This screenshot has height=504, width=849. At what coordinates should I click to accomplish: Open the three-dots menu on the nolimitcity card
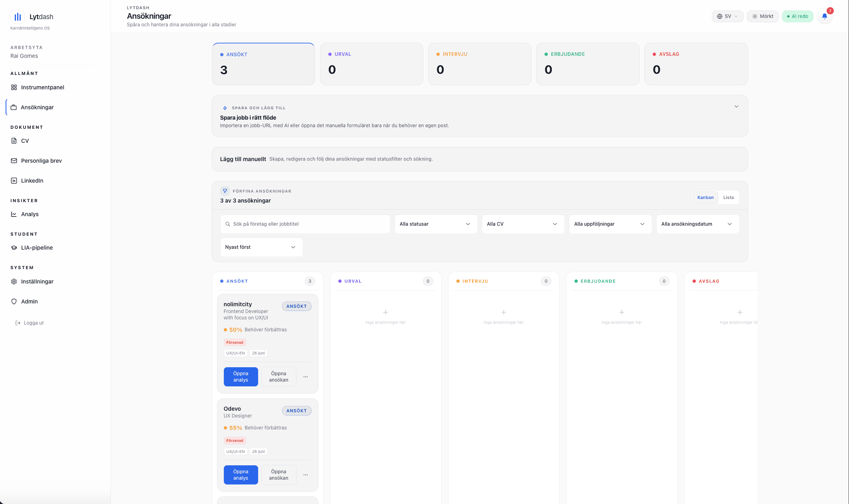coord(306,377)
